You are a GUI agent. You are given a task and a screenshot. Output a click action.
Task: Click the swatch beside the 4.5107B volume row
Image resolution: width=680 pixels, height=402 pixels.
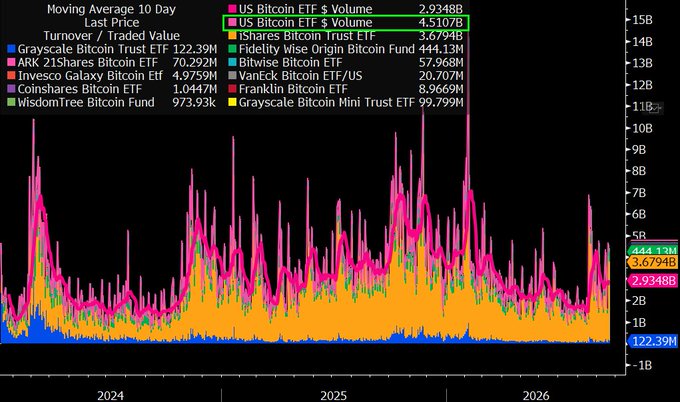click(x=232, y=23)
